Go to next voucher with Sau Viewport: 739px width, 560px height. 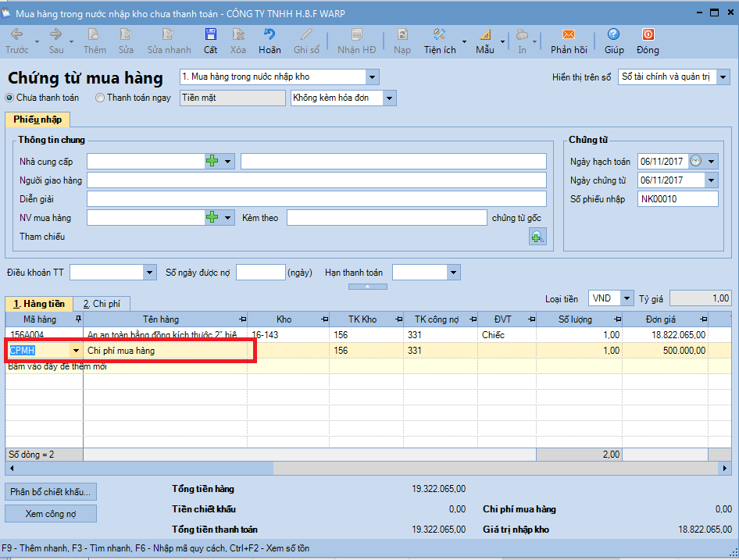coord(55,41)
